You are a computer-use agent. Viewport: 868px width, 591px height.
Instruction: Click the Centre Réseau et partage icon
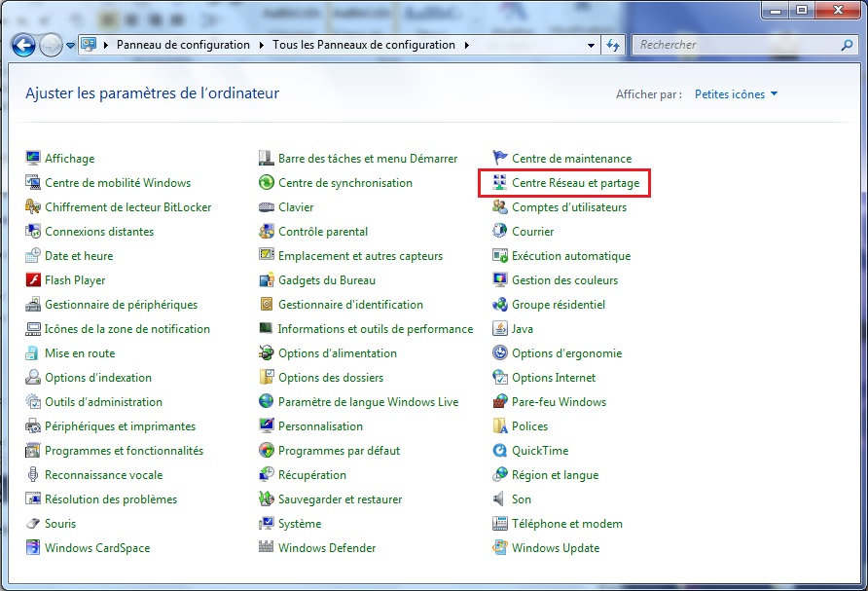coord(500,182)
